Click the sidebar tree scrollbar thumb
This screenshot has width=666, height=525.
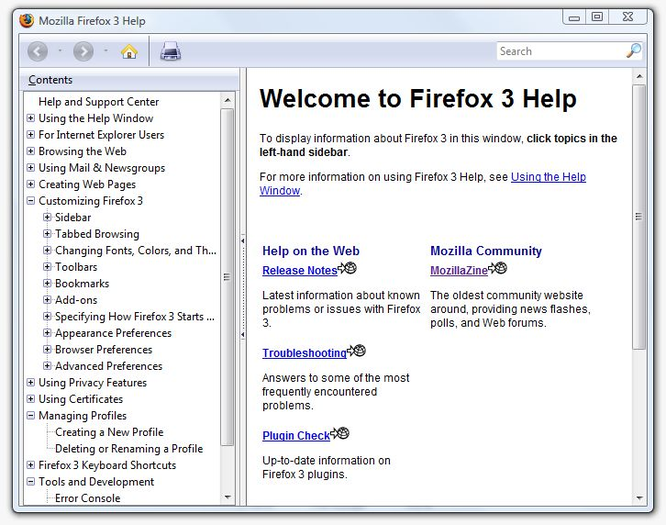point(228,277)
